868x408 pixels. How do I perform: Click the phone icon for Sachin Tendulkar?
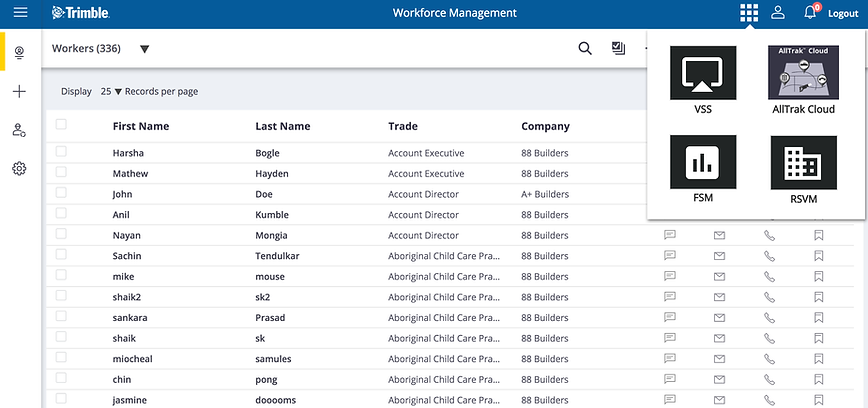coord(769,256)
